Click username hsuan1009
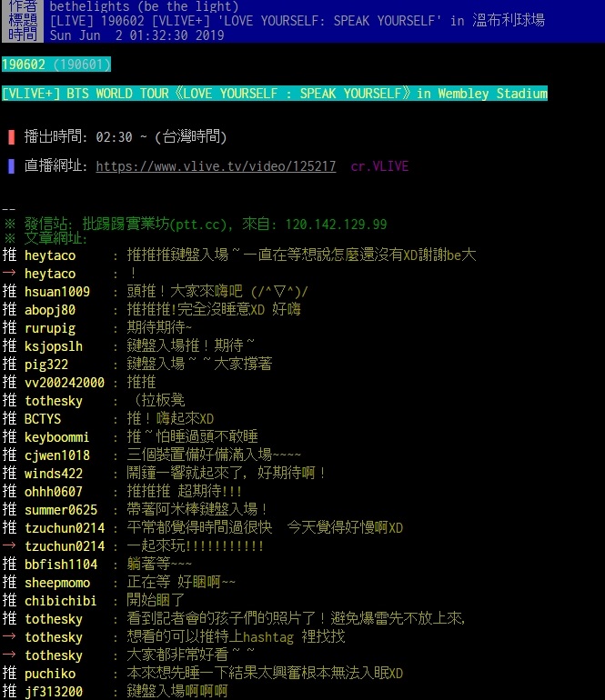Image resolution: width=605 pixels, height=700 pixels. coord(57,292)
